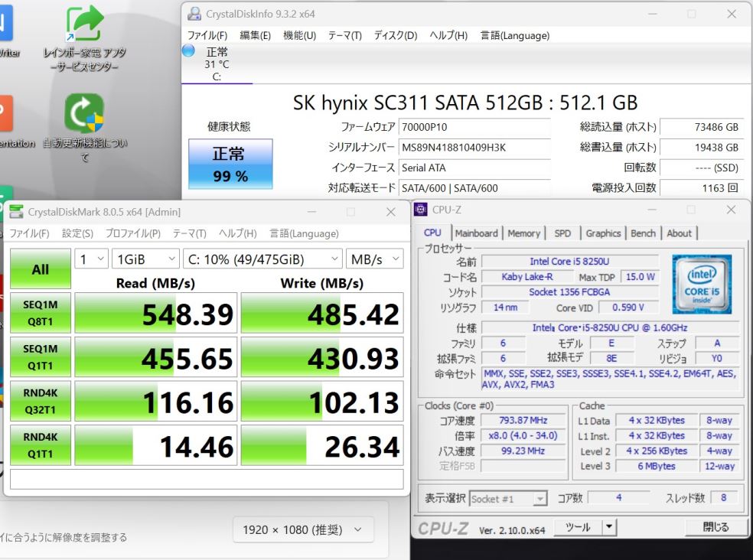
Task: Switch to SPD tab in CPU-Z
Action: [562, 233]
